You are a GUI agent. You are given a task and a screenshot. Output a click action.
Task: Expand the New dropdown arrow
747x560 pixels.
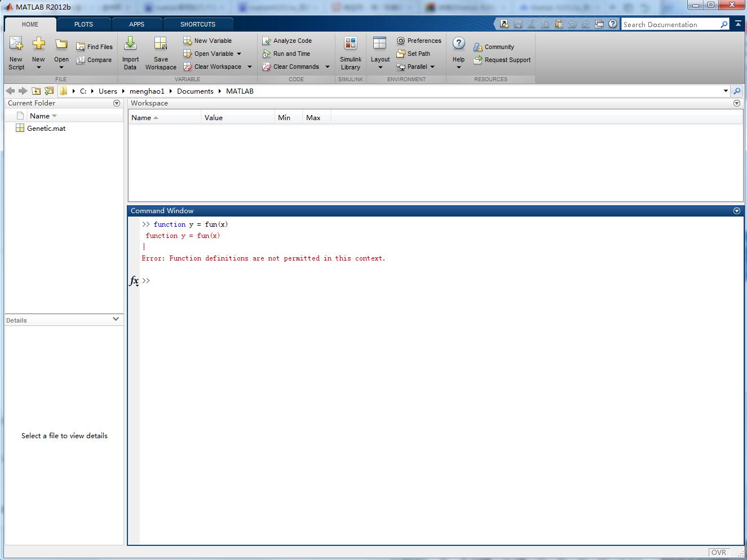(38, 68)
